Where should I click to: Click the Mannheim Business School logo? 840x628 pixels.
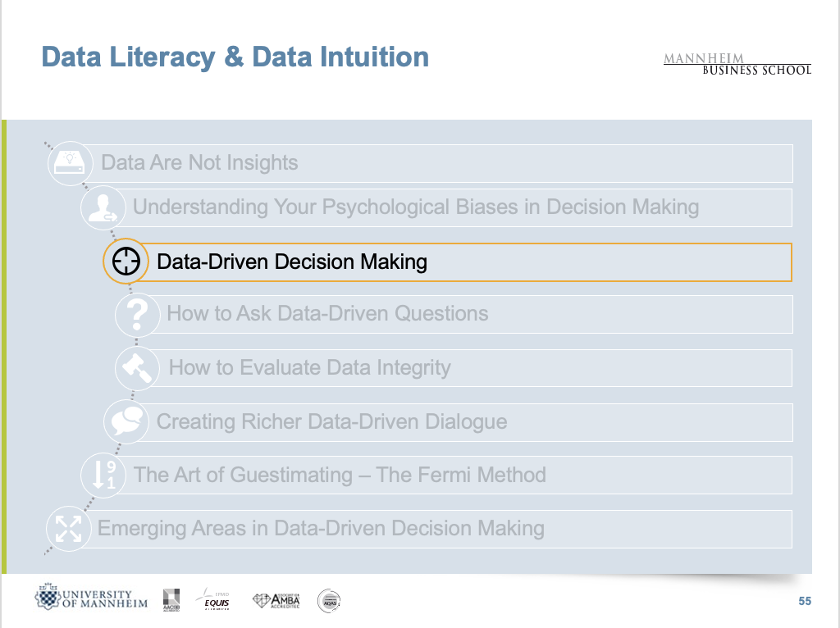[737, 63]
